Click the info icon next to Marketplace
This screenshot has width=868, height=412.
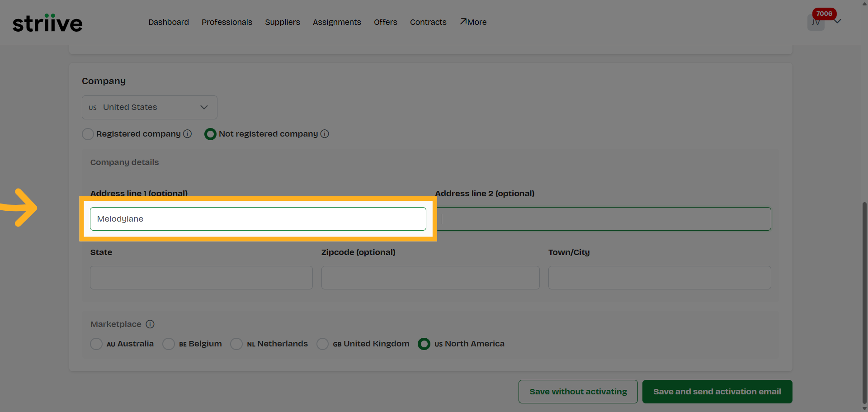point(150,324)
